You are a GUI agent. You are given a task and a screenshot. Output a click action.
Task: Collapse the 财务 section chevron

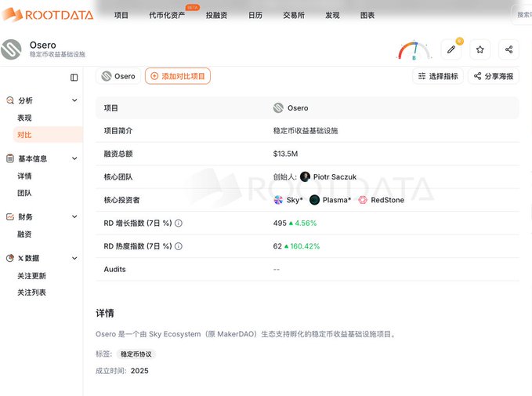point(74,216)
